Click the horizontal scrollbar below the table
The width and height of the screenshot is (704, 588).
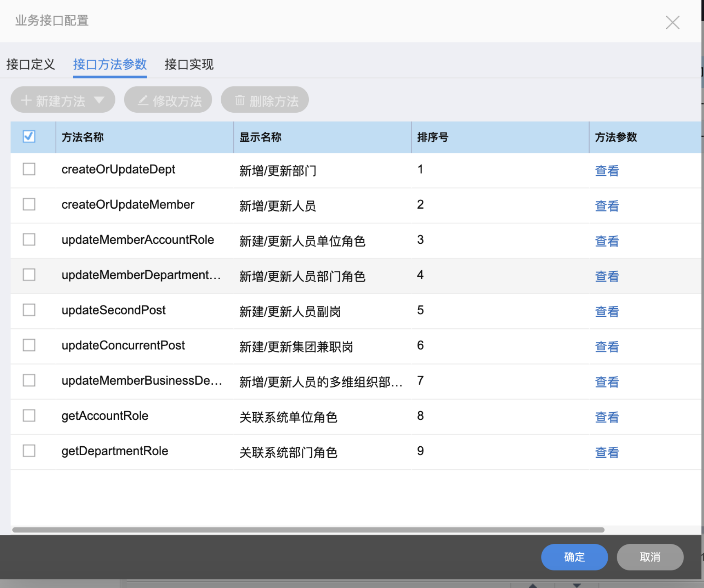tap(308, 530)
